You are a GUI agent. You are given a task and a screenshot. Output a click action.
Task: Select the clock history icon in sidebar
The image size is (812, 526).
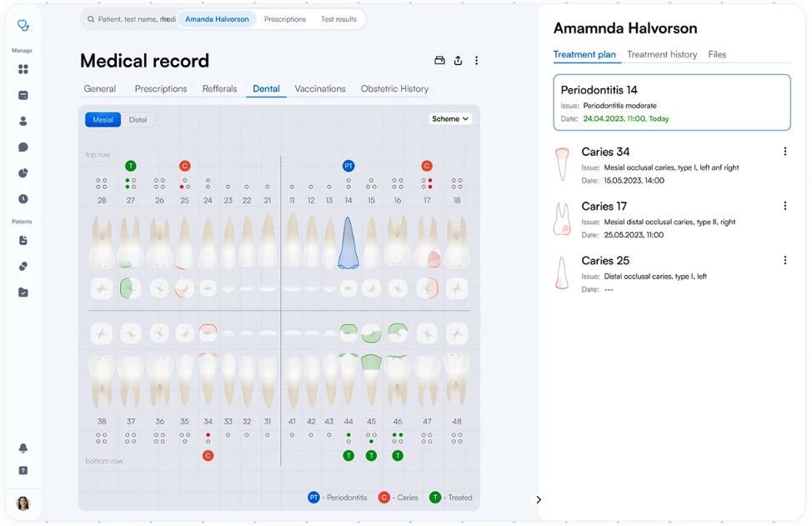click(x=23, y=198)
